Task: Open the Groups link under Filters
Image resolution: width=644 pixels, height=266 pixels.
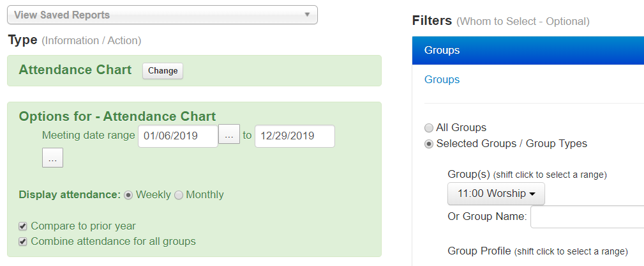Action: click(442, 79)
